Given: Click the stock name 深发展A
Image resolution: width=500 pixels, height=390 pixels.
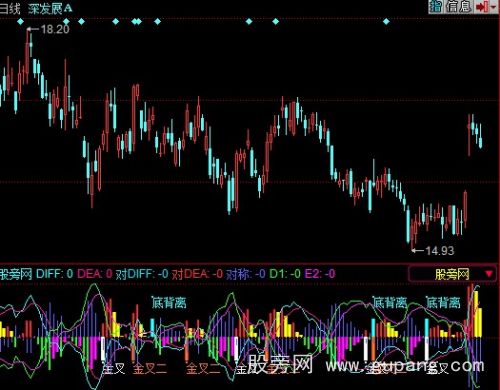Looking at the screenshot, I should click(50, 8).
